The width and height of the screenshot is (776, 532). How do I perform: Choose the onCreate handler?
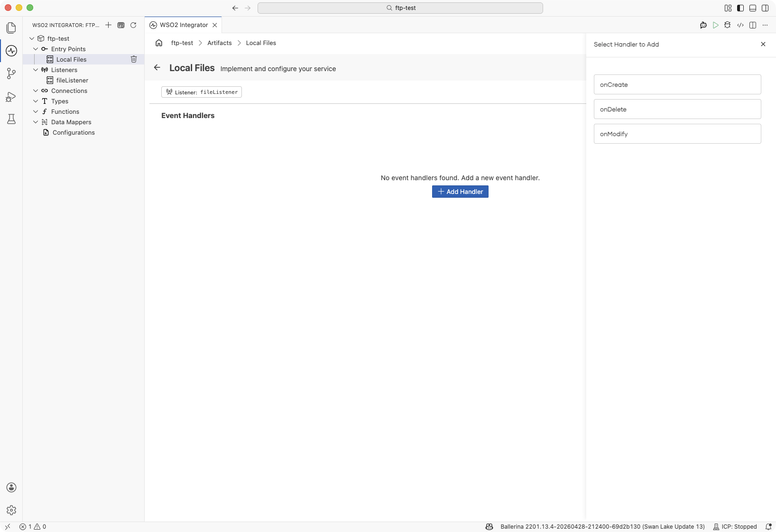tap(677, 84)
